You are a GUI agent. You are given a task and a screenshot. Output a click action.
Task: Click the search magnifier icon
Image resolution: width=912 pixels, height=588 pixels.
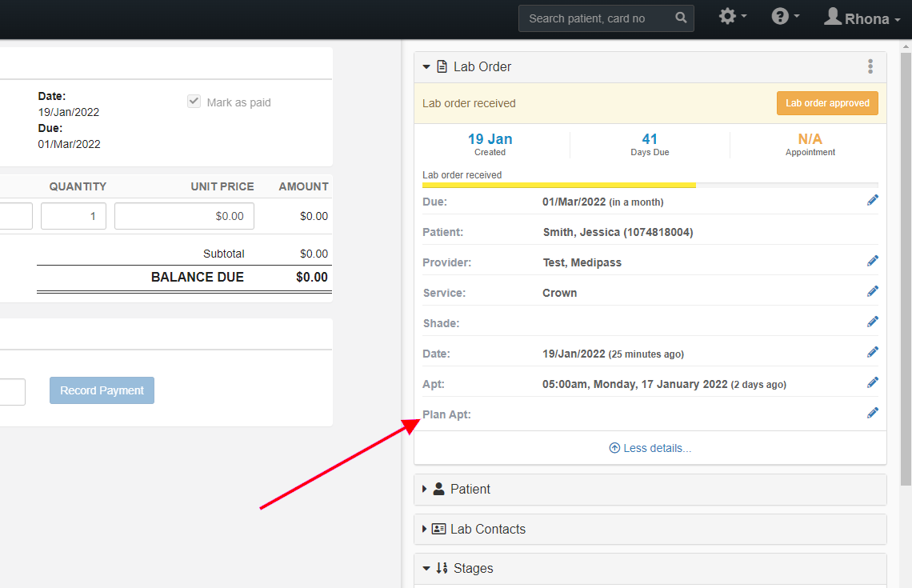coord(681,18)
